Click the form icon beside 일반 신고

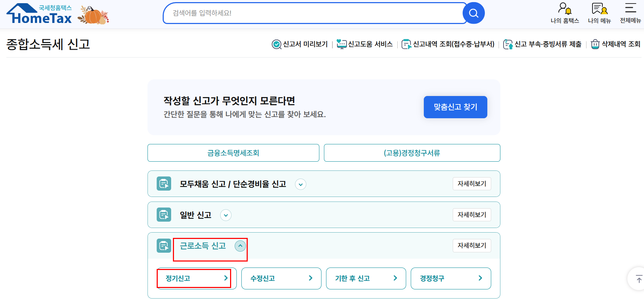[164, 215]
